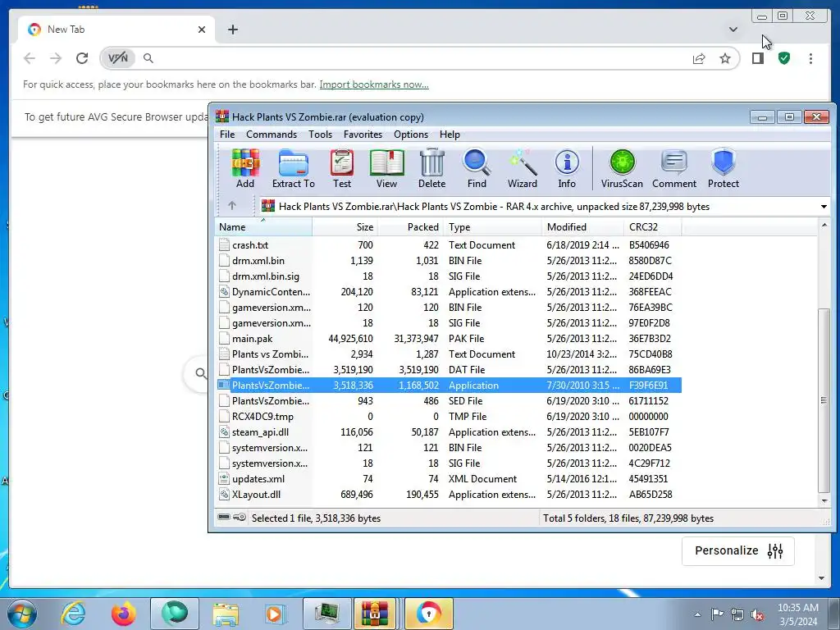Run VirusScan on the archive
Image resolution: width=840 pixels, height=630 pixels.
pyautogui.click(x=622, y=169)
